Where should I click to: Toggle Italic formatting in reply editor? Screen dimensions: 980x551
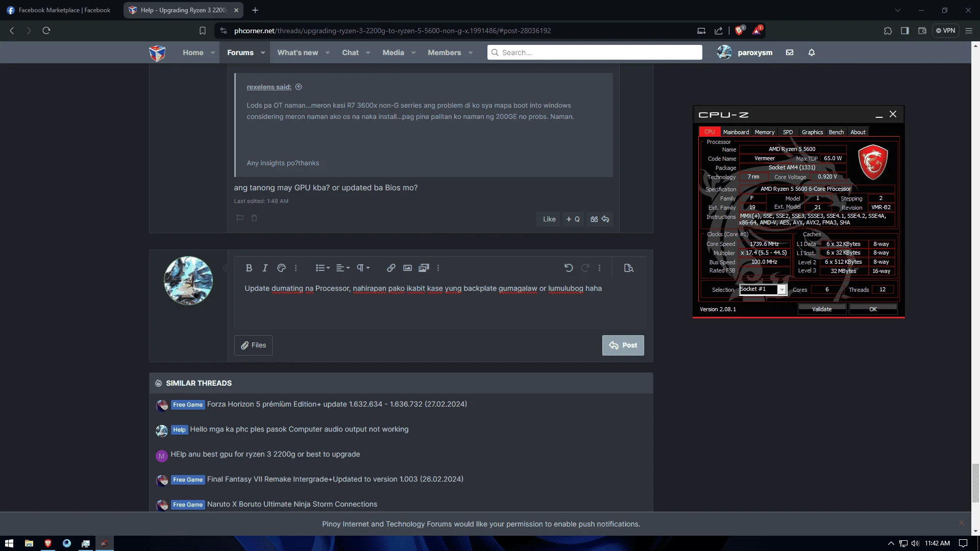tap(265, 268)
